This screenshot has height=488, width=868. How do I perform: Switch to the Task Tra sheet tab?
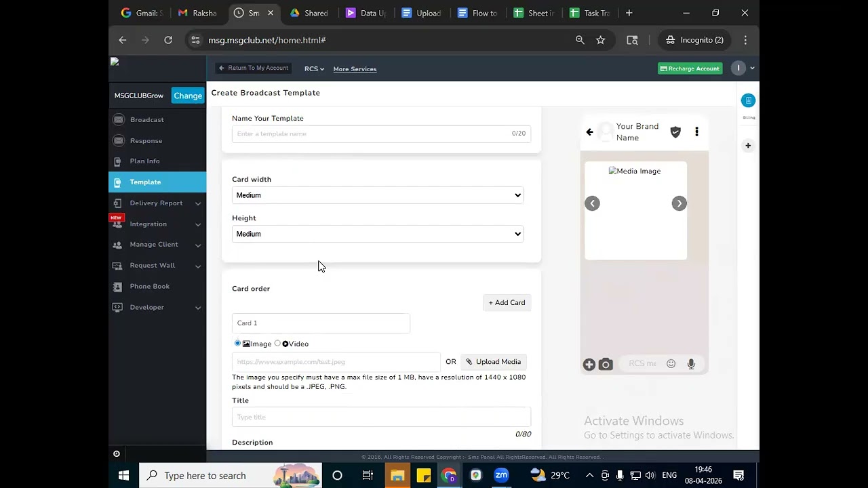[x=591, y=13]
